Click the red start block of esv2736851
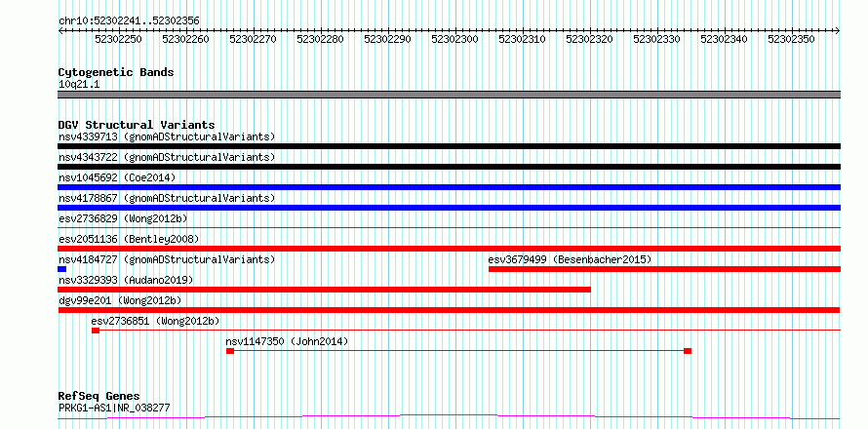Viewport: 868px width, 429px height. (96, 331)
